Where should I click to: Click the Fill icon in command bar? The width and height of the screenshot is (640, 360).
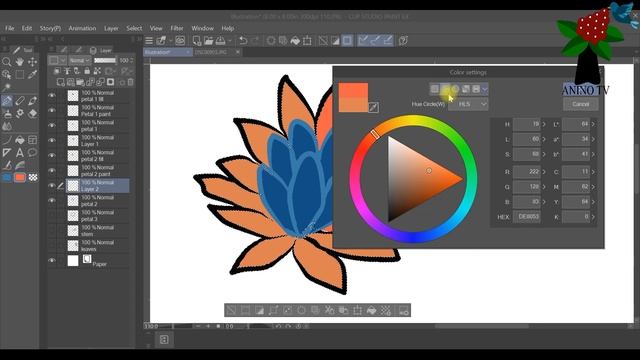tap(295, 40)
